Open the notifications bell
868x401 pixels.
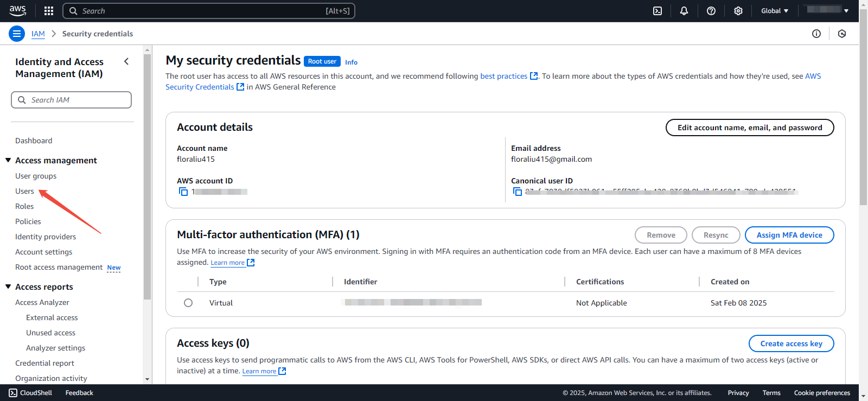click(x=684, y=11)
